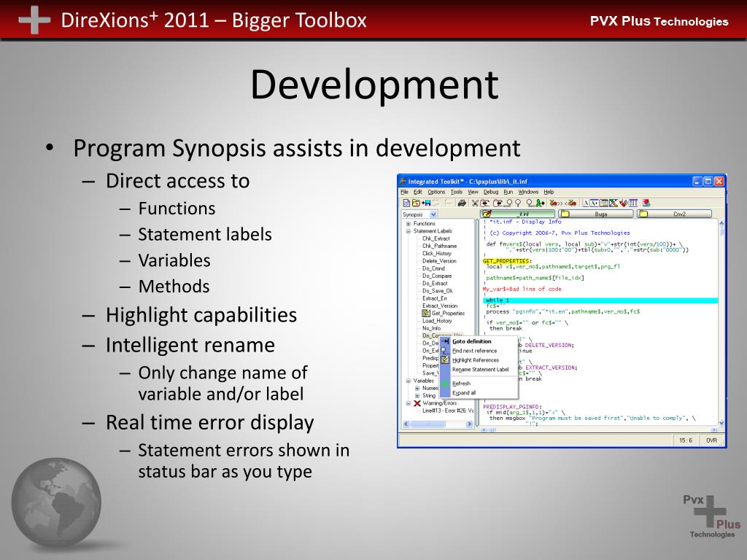
Task: Click the bug with right arrows debug icon
Action: click(x=556, y=203)
